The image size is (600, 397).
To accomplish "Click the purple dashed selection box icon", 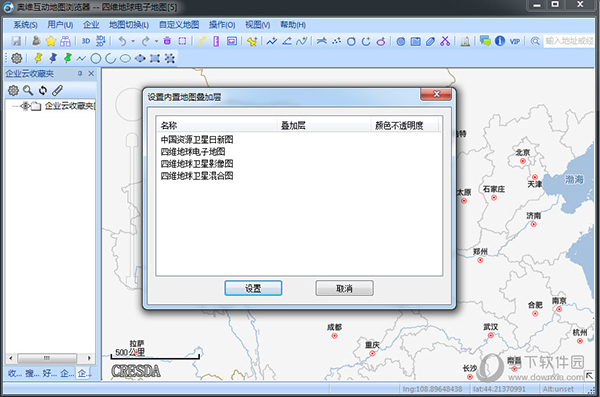I will point(183,41).
